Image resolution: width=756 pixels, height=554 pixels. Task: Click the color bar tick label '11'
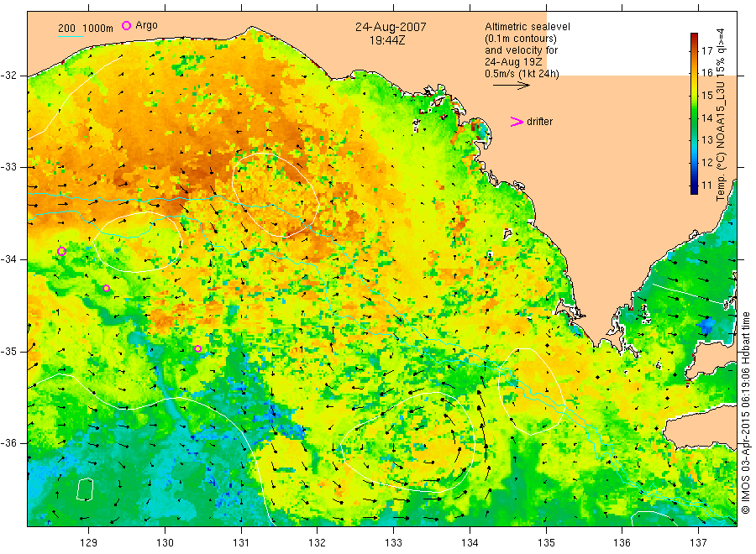(x=706, y=185)
